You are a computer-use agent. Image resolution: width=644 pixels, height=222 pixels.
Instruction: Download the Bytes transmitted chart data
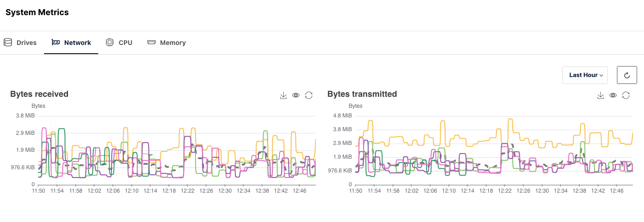coord(600,95)
